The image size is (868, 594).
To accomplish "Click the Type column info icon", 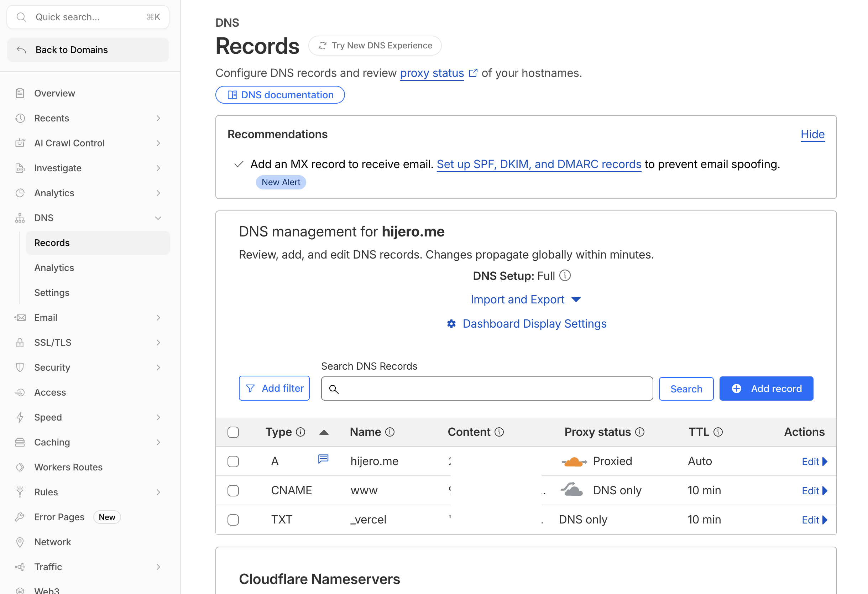I will (300, 432).
